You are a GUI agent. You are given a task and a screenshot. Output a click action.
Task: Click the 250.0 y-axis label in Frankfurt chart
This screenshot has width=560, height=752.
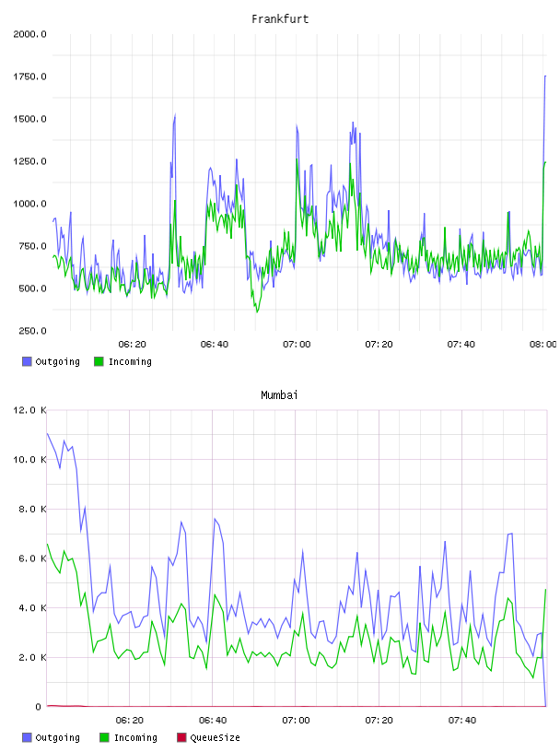click(32, 331)
